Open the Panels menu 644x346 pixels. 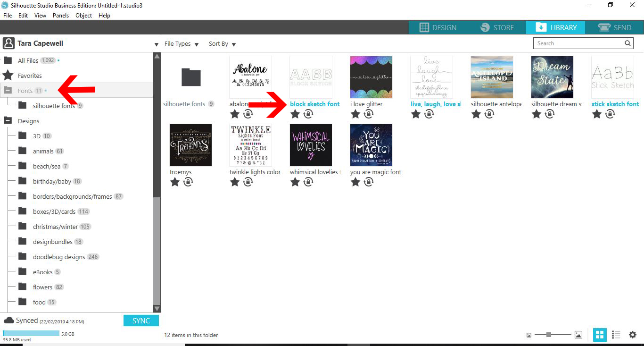click(61, 16)
